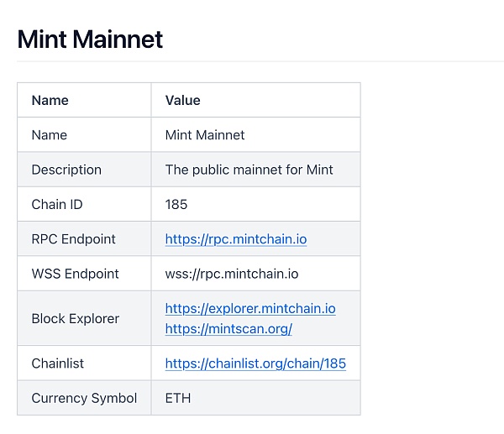Screen dimensions: 504x434
Task: Click the Block Explorer row label
Action: tap(75, 318)
